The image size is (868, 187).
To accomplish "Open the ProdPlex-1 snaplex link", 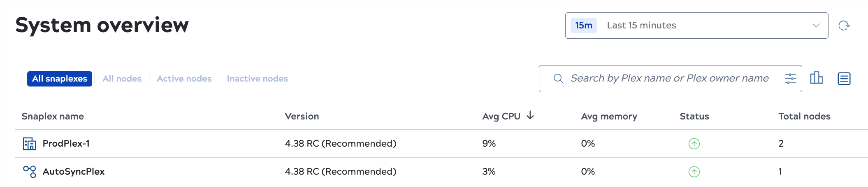I will click(66, 143).
